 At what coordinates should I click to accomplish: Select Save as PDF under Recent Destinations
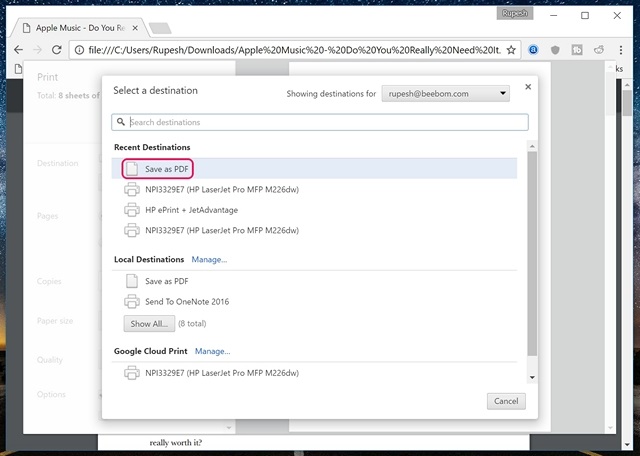click(x=166, y=168)
